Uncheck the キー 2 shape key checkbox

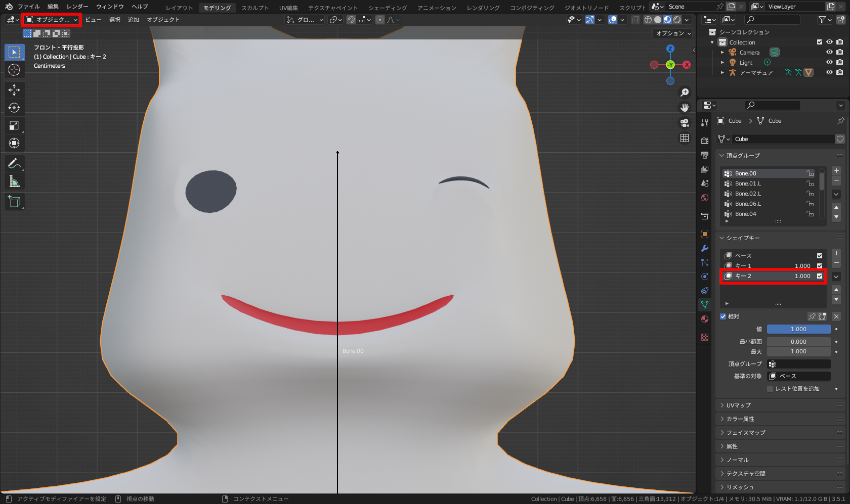(x=820, y=276)
